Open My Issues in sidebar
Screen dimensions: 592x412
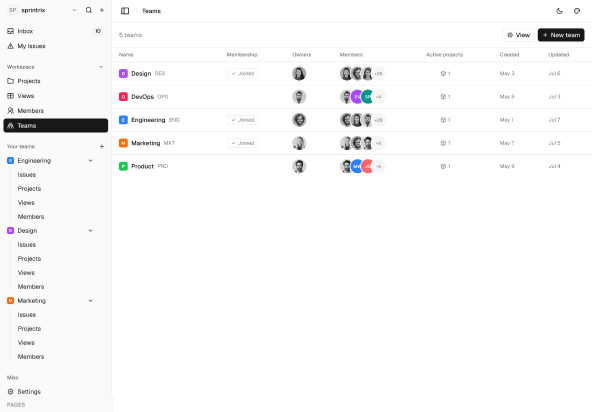point(56,46)
